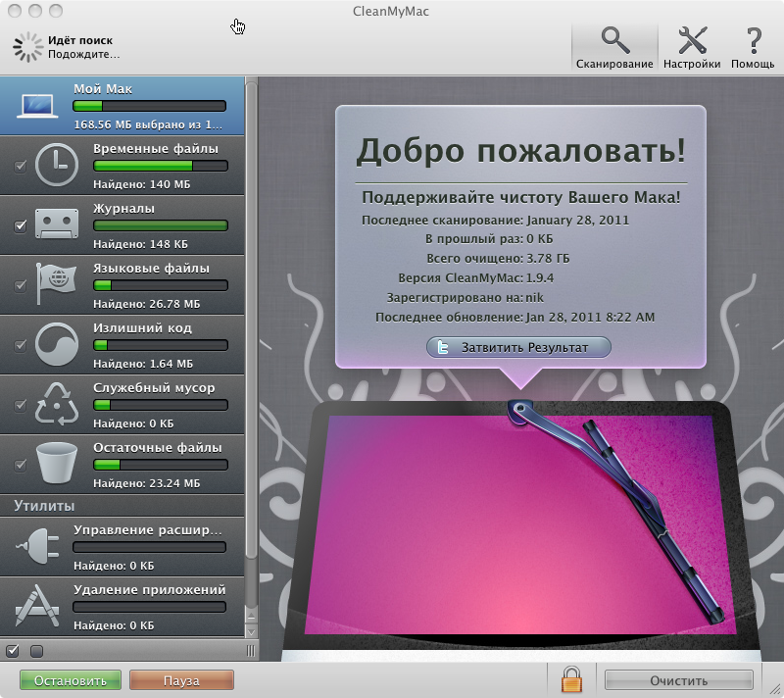Screen dimensions: 784x698
Task: Click the Мой Мак progress bar
Action: [149, 106]
